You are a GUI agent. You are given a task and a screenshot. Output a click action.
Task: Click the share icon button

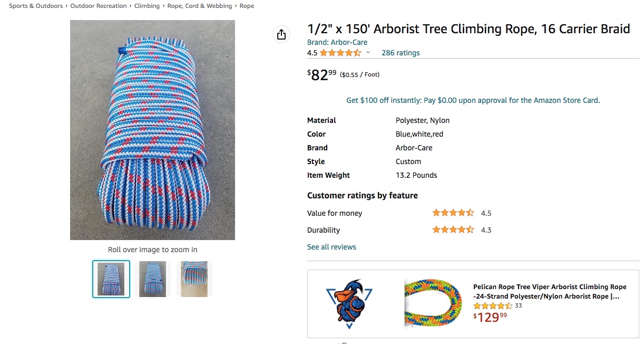point(281,34)
